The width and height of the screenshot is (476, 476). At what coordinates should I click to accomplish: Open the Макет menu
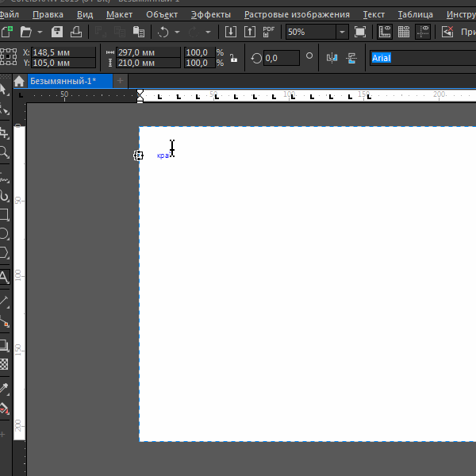pyautogui.click(x=119, y=14)
